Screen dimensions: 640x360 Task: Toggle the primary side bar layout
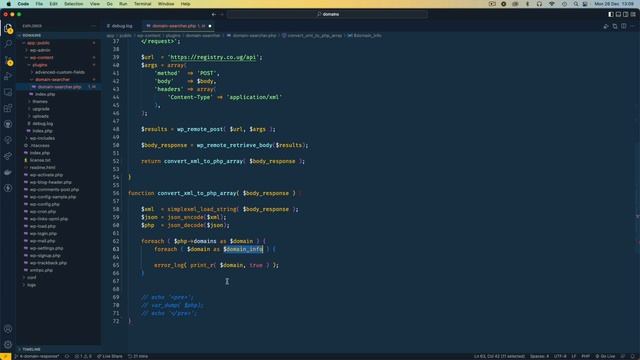611,14
